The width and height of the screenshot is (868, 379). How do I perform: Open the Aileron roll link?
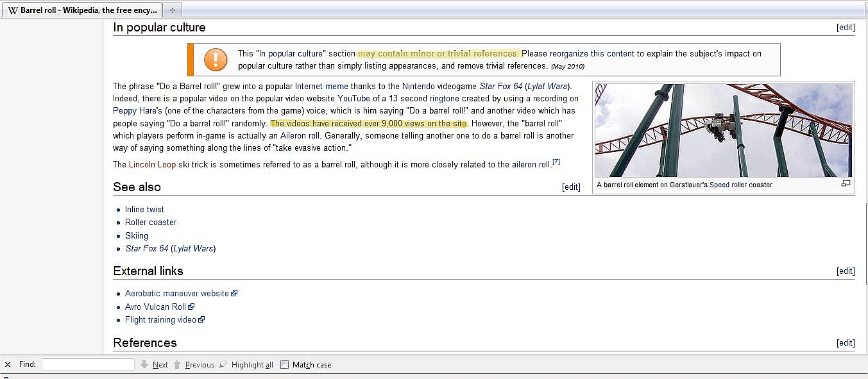(x=300, y=136)
